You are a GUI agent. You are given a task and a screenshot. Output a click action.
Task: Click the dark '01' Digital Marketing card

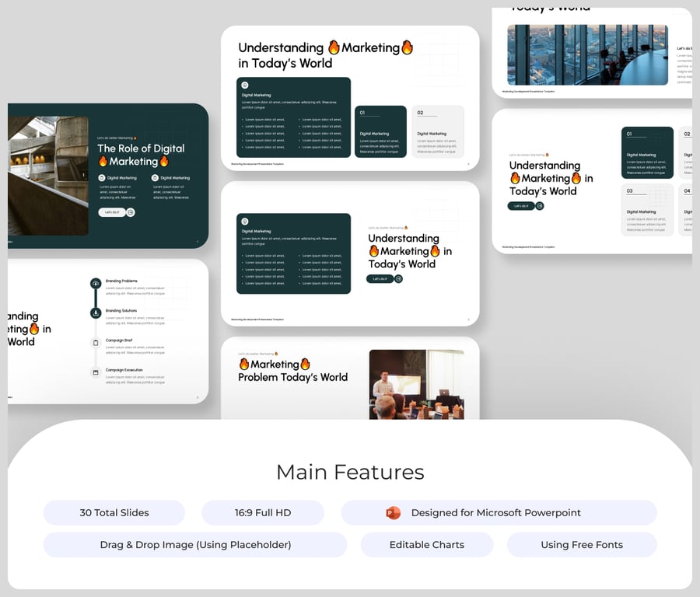[380, 131]
